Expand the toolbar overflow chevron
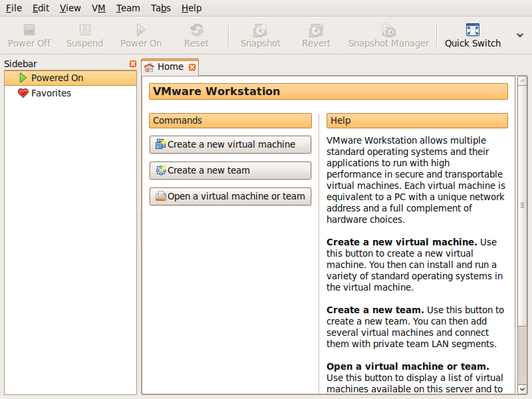Image resolution: width=532 pixels, height=399 pixels. (520, 35)
